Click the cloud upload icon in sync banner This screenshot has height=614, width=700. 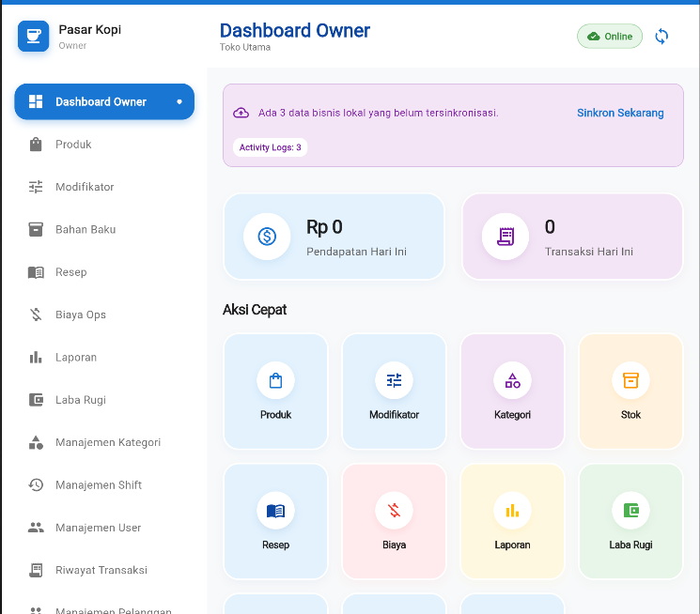(x=241, y=113)
